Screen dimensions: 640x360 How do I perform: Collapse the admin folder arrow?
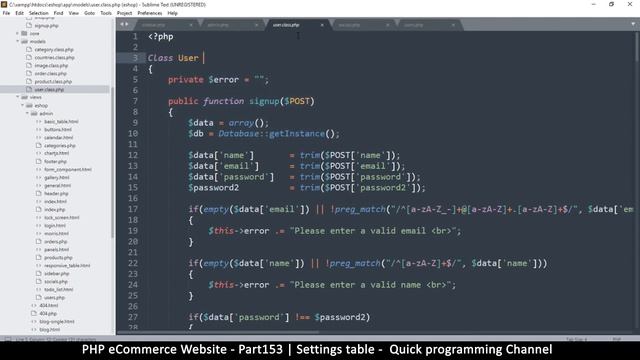pos(27,113)
